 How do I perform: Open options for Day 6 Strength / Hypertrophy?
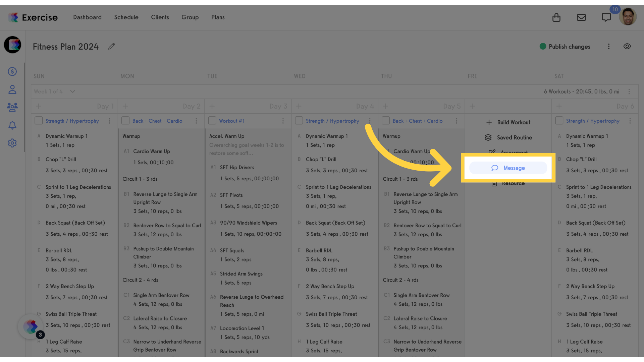pos(630,121)
